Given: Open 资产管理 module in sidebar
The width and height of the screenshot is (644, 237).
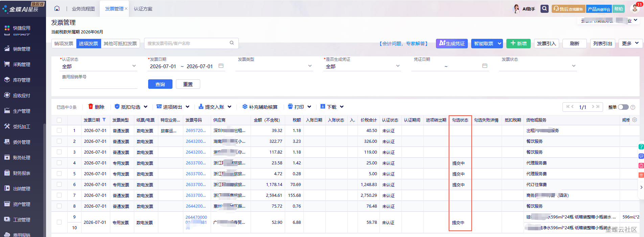Looking at the screenshot, I should click(x=22, y=204).
